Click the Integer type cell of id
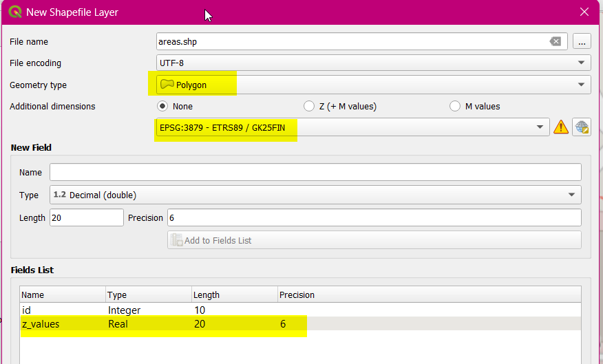603x364 pixels. (x=124, y=310)
